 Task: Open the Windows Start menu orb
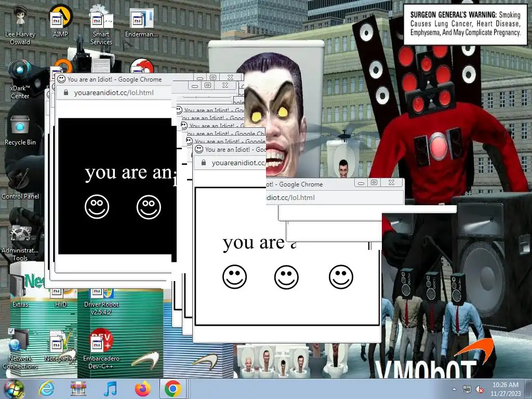tap(14, 389)
